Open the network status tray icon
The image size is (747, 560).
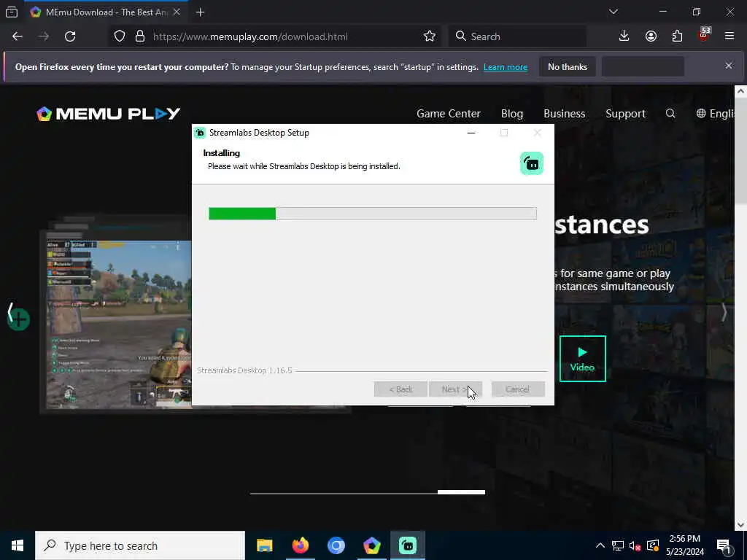(x=617, y=545)
